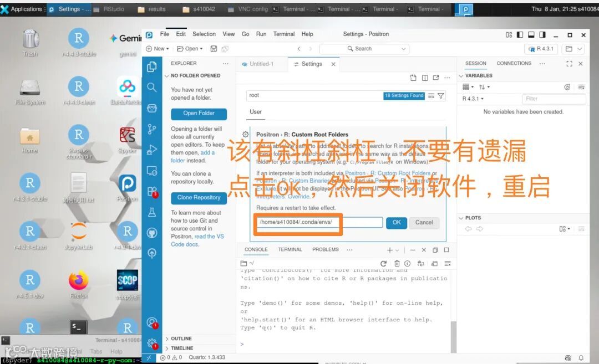599x364 pixels.
Task: Open the File menu
Action: [x=164, y=34]
